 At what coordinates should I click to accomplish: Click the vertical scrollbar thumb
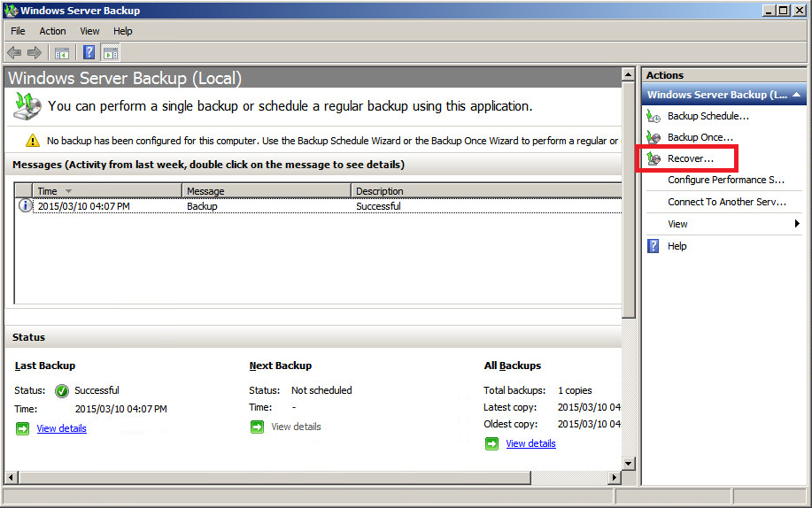628,199
